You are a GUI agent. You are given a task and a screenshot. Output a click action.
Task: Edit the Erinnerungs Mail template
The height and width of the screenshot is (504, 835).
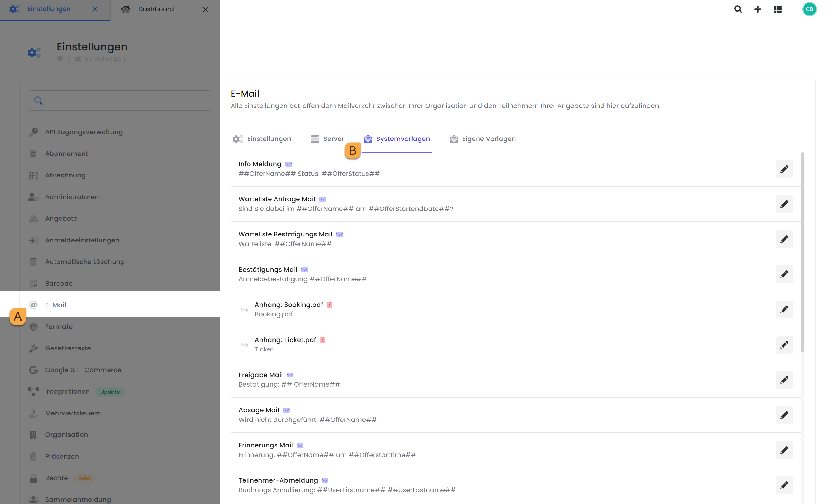784,450
